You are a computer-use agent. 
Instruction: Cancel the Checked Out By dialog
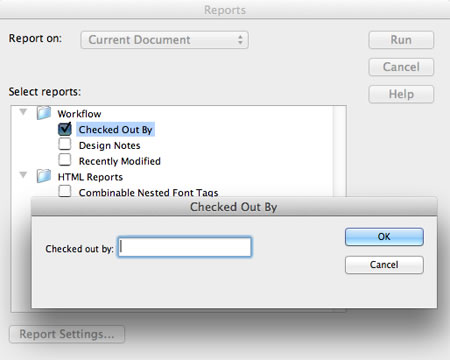tap(384, 265)
